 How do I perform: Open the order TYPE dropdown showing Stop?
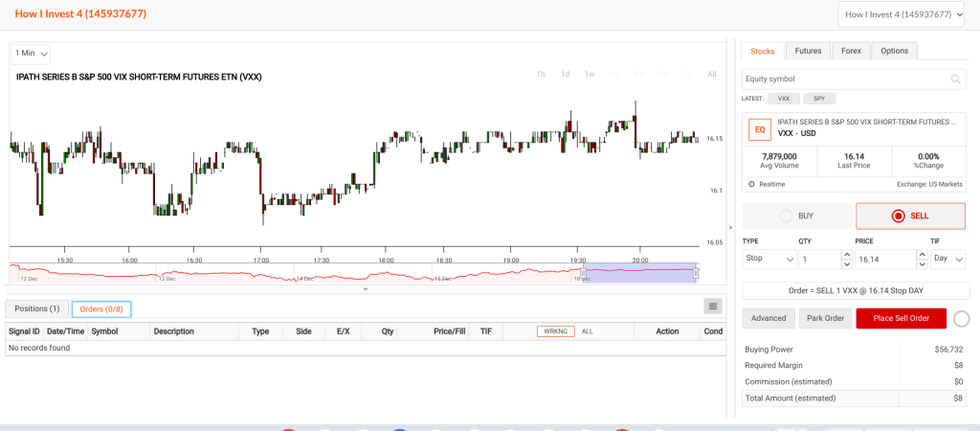[x=768, y=260]
